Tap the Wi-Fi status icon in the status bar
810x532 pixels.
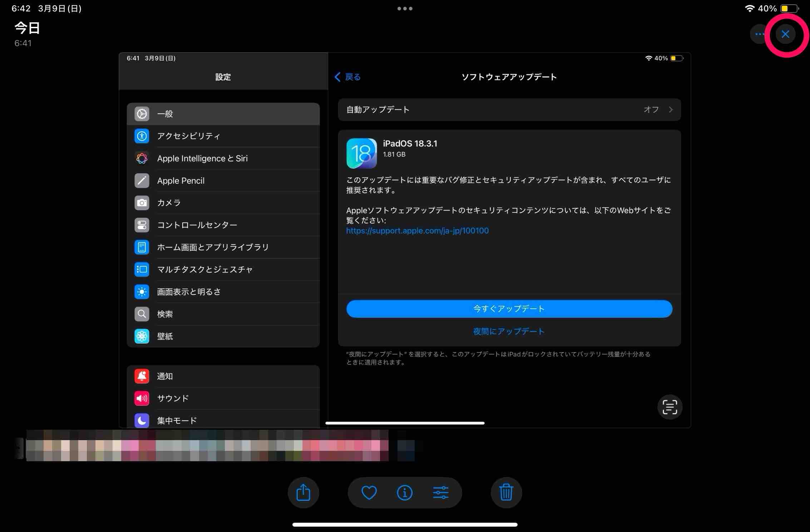coord(750,8)
